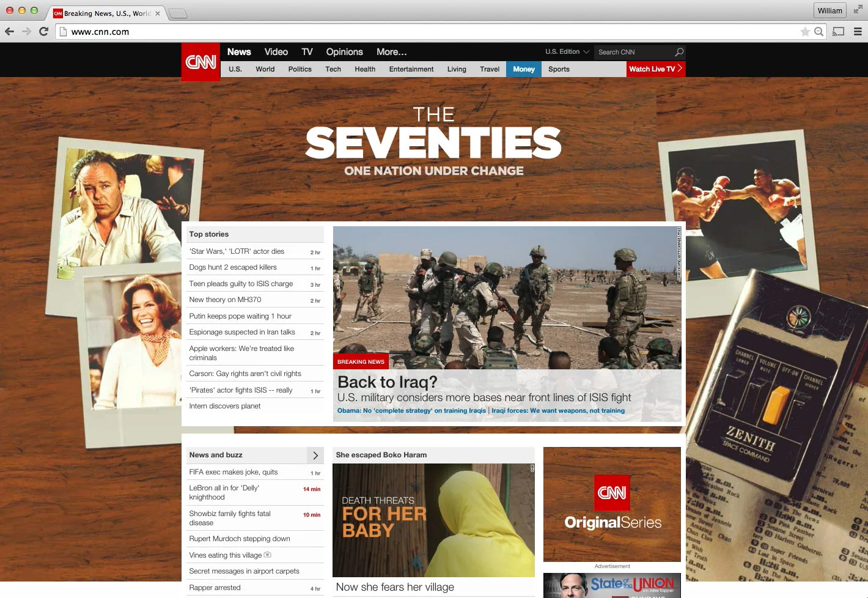Open the Rapper arrested story
Image resolution: width=868 pixels, height=598 pixels.
215,588
